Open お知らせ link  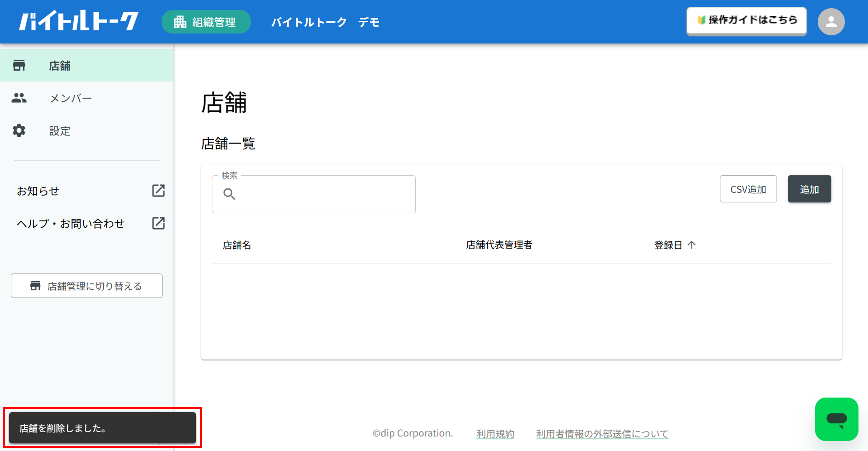[x=38, y=191]
